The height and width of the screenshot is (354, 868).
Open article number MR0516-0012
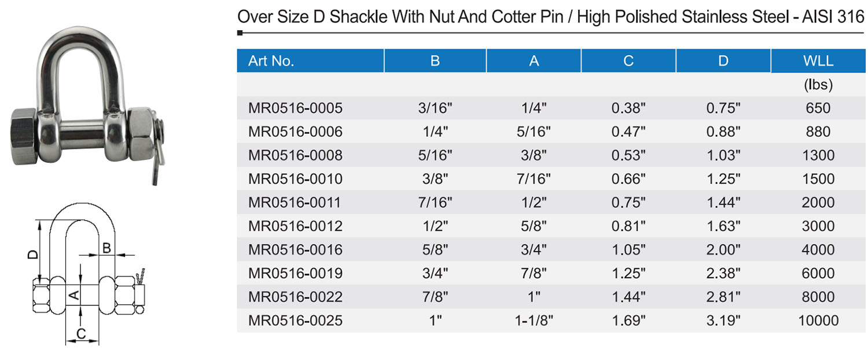[x=295, y=226]
